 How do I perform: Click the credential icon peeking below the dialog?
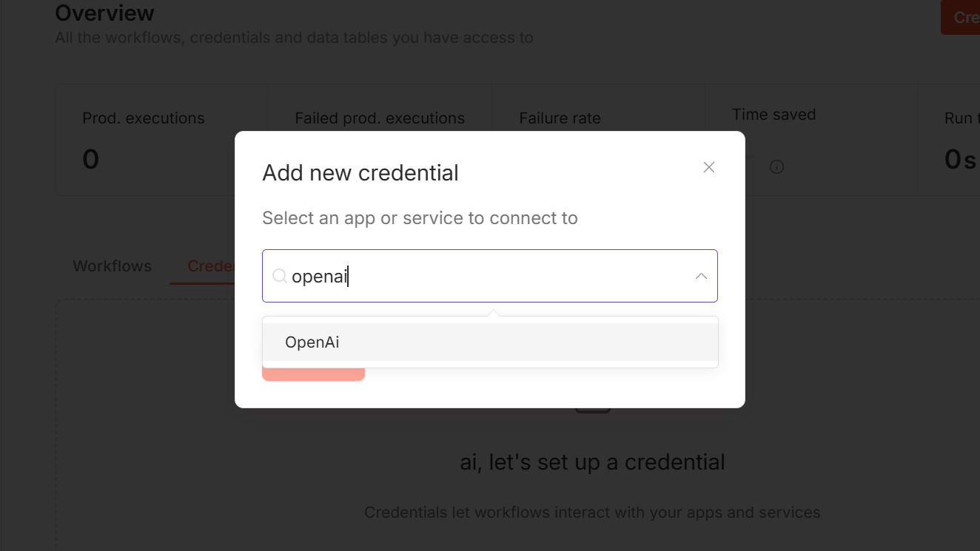pos(593,410)
